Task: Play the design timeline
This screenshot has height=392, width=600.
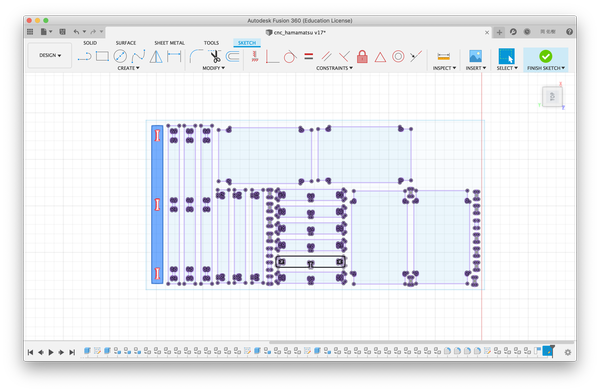Action: (51, 352)
